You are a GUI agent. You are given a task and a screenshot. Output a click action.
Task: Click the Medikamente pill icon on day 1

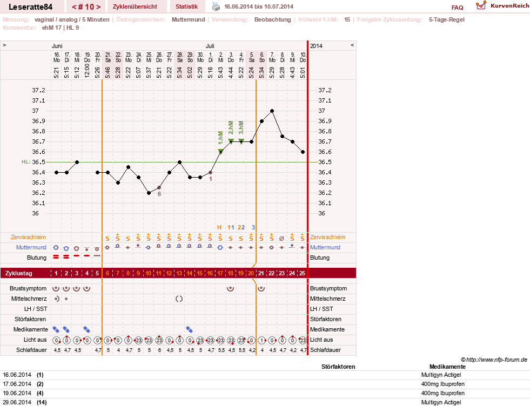pyautogui.click(x=56, y=329)
